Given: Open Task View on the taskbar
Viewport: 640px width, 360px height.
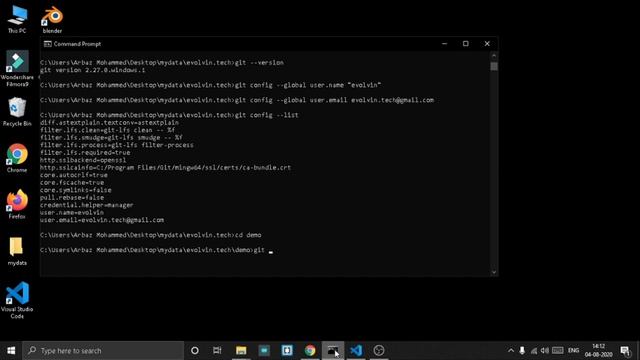Looking at the screenshot, I should [217, 351].
